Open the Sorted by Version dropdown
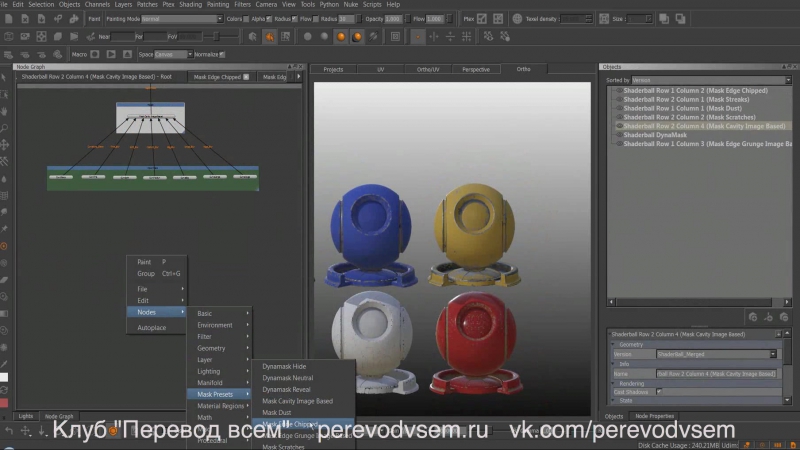Image resolution: width=800 pixels, height=450 pixels. point(712,80)
